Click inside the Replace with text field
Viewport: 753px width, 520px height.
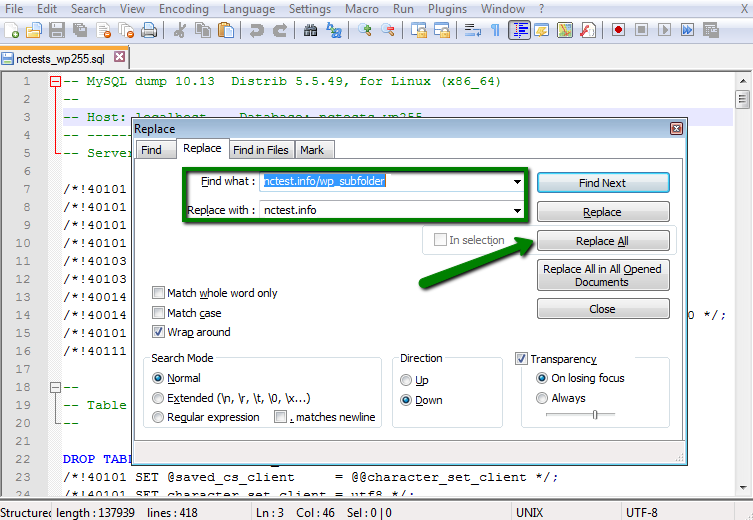(385, 210)
